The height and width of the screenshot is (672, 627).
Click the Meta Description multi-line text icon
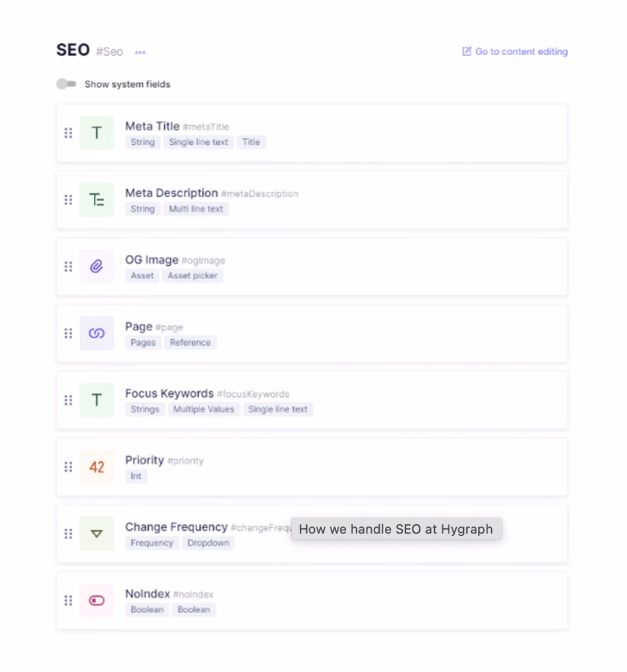96,200
